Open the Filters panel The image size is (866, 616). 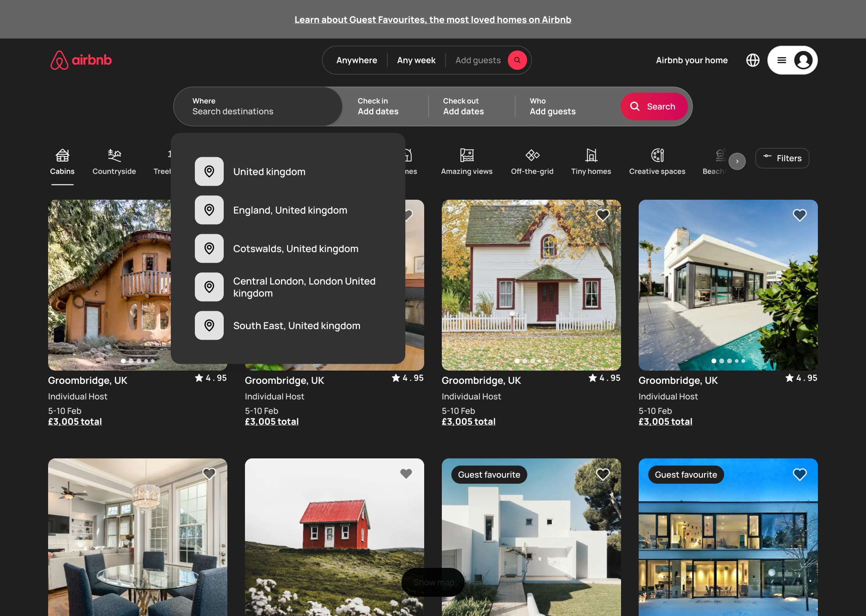(x=782, y=158)
